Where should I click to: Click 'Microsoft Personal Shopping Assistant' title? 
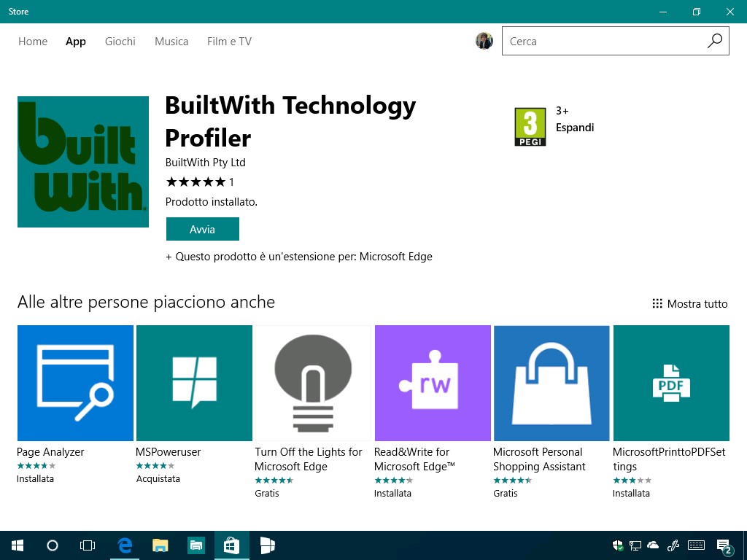tap(539, 459)
